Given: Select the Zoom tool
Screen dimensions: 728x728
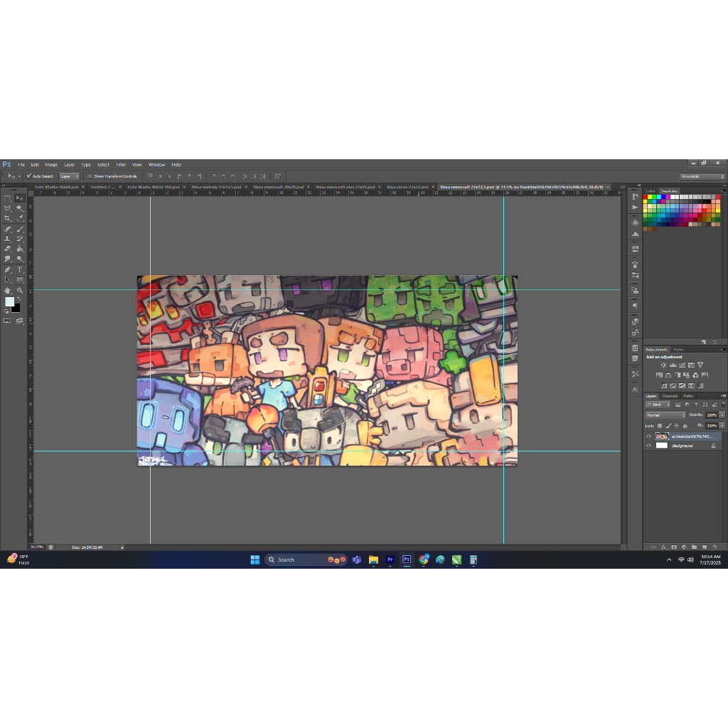Looking at the screenshot, I should click(x=20, y=290).
